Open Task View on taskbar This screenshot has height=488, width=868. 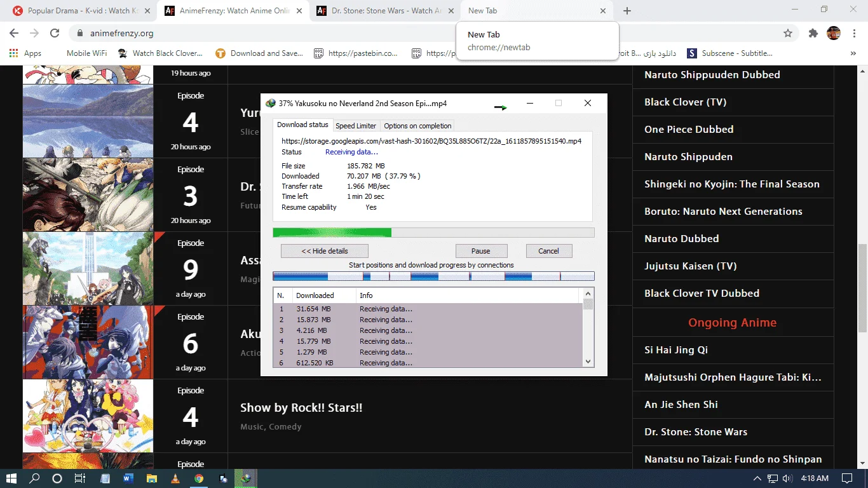pyautogui.click(x=80, y=478)
